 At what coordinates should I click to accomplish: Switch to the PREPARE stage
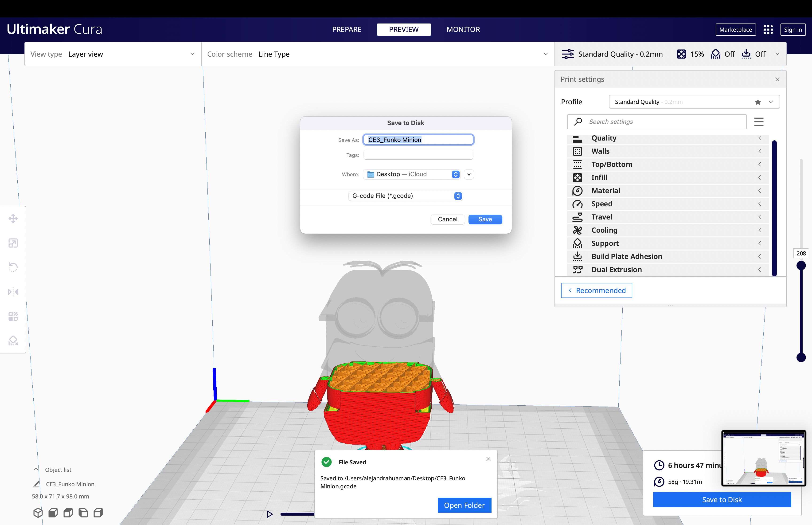[347, 30]
